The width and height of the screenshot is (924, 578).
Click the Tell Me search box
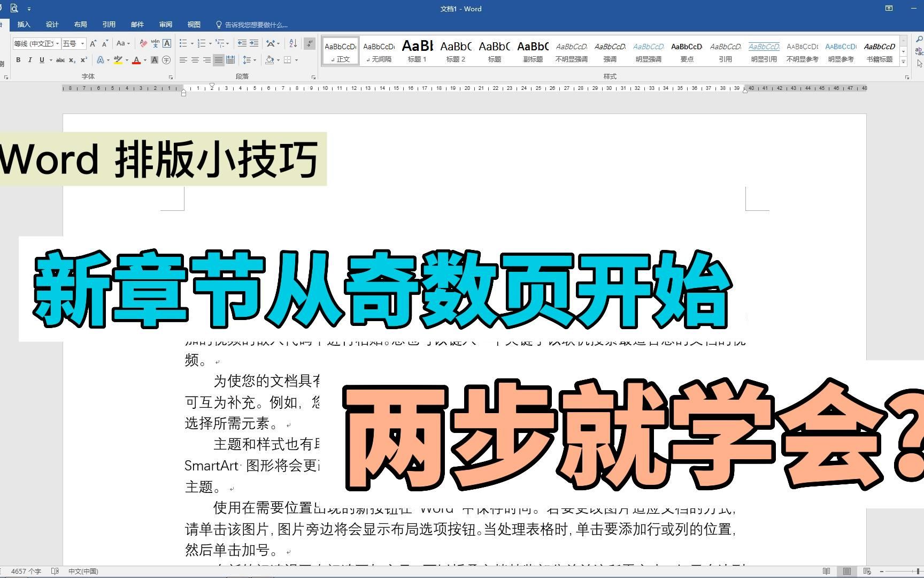(251, 25)
